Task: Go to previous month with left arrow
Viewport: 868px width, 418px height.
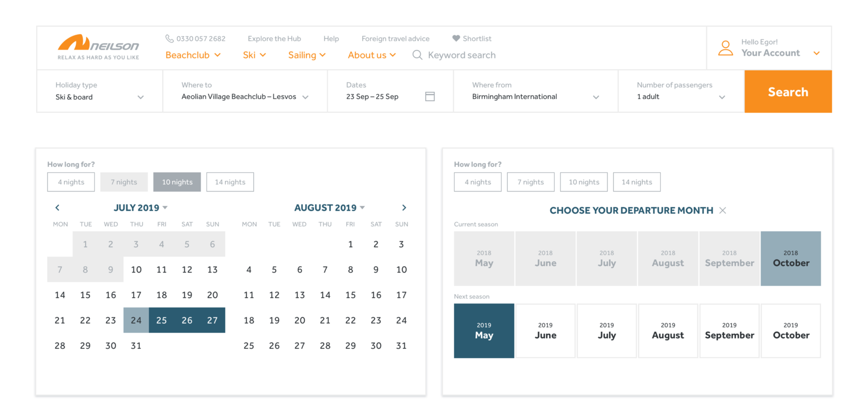Action: pos(57,207)
